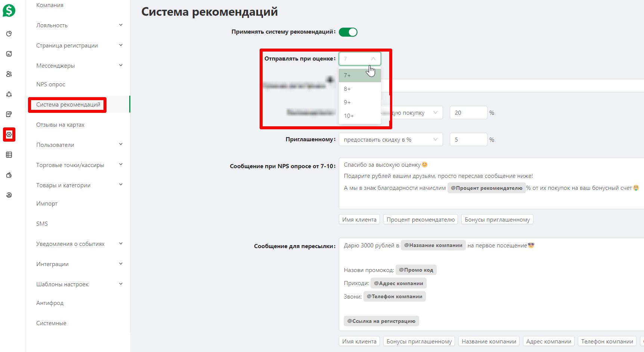The width and height of the screenshot is (644, 352).
Task: Open the clients people sidebar icon
Action: pos(9,74)
